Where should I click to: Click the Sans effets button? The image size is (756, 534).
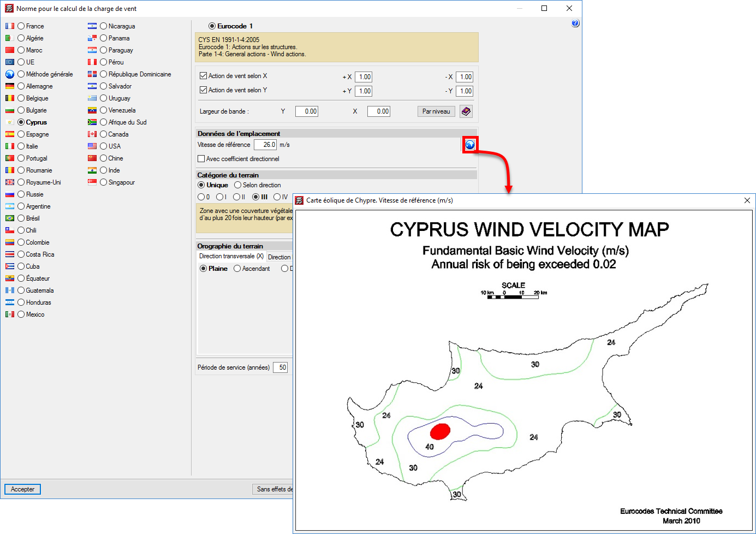tap(273, 489)
